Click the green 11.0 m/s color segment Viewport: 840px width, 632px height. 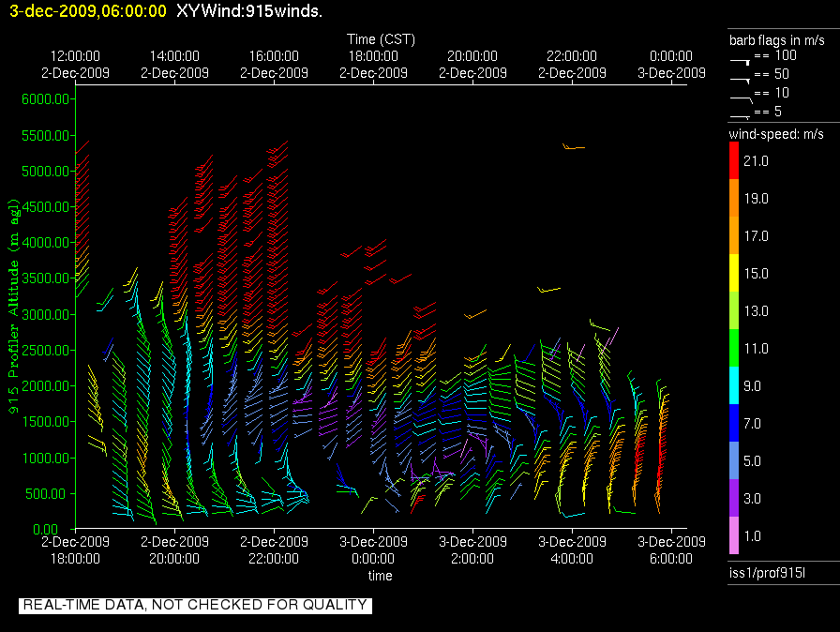click(734, 348)
